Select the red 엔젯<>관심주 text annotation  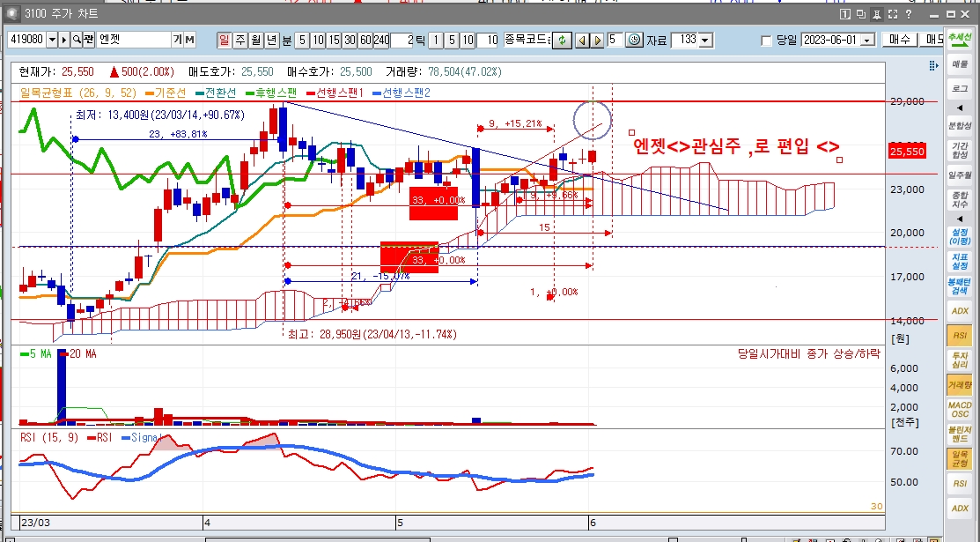(737, 147)
